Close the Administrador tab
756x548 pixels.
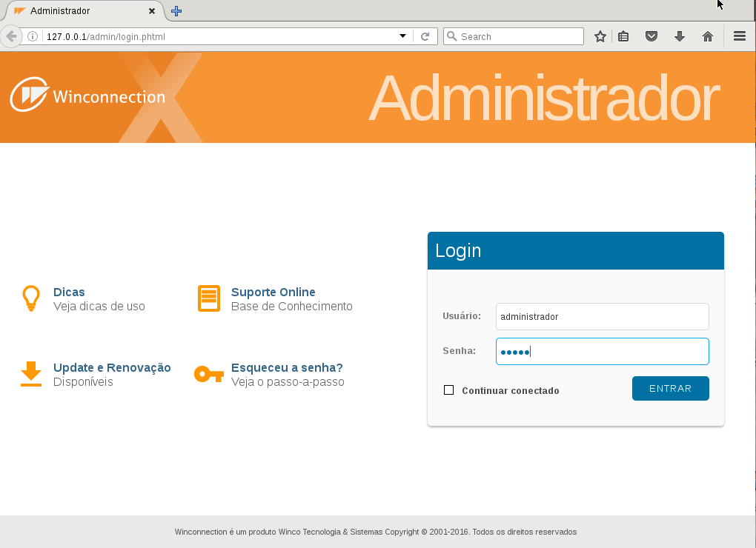(x=152, y=10)
